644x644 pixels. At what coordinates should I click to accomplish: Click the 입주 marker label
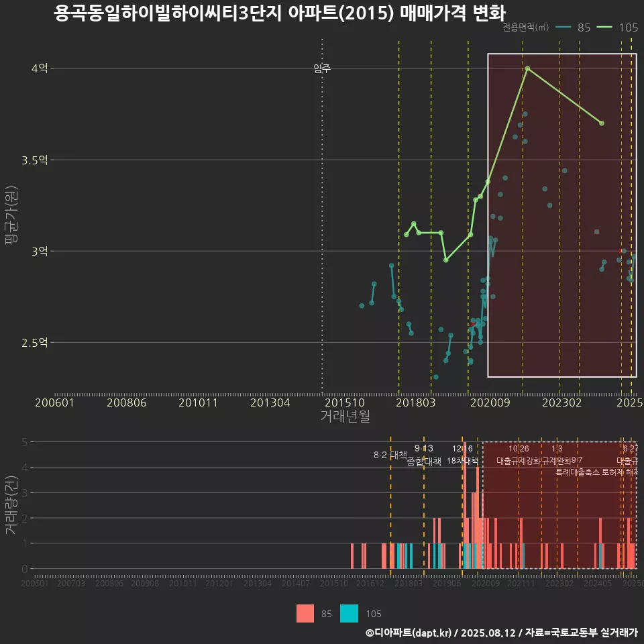tap(322, 68)
